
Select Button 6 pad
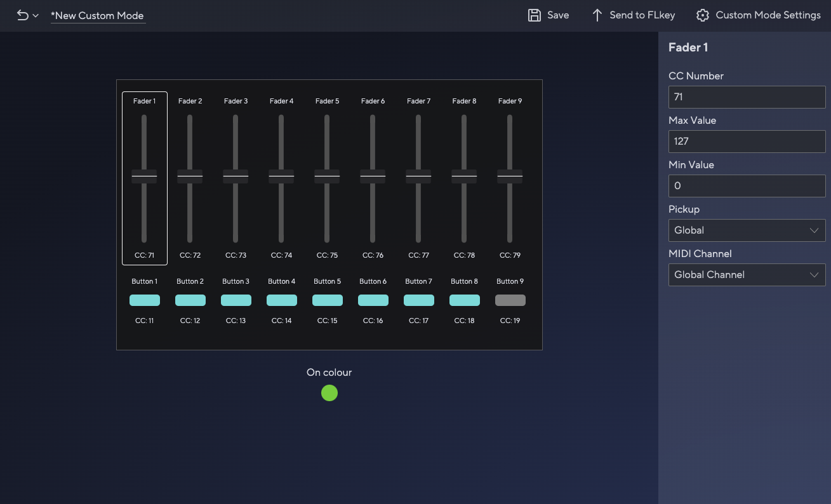point(373,300)
